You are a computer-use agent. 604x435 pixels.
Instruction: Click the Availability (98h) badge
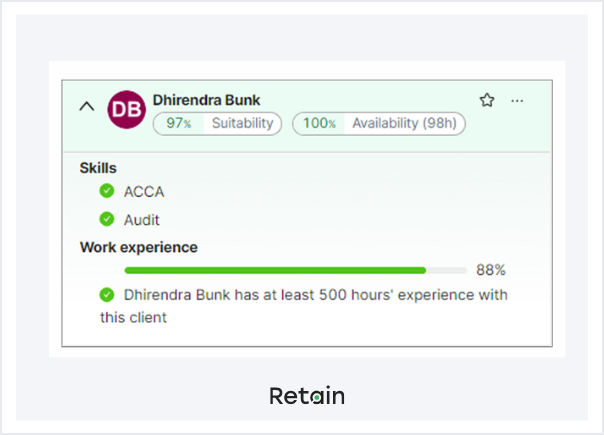point(378,123)
